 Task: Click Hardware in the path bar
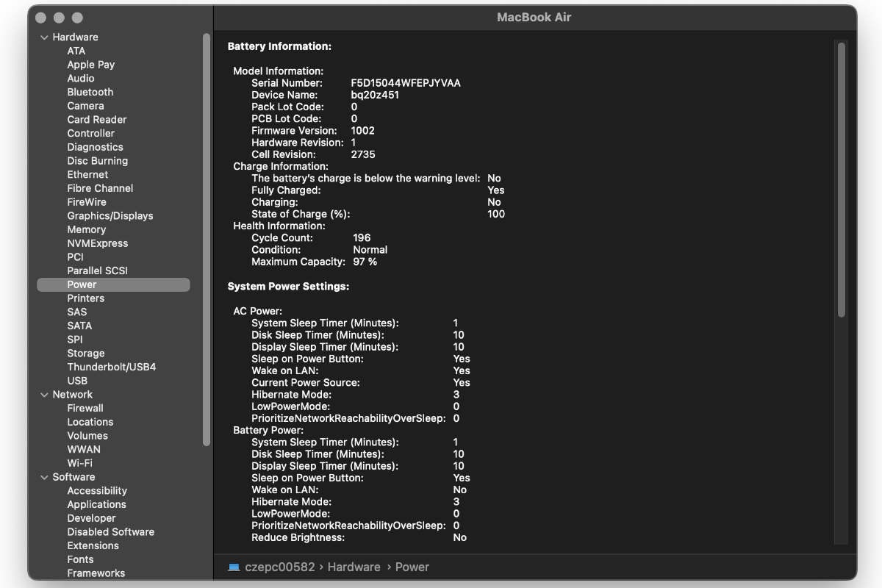click(x=354, y=567)
